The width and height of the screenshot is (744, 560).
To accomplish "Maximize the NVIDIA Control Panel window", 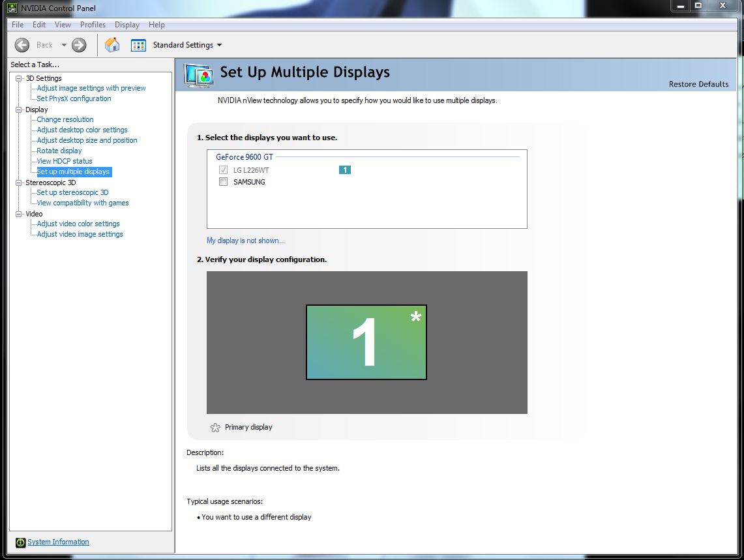I will coord(698,6).
